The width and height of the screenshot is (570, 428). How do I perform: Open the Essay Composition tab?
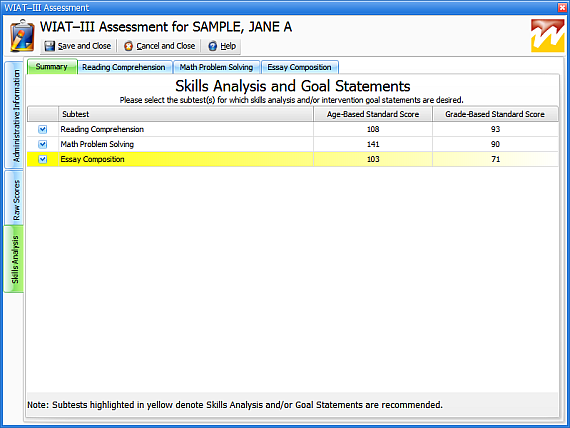point(300,67)
